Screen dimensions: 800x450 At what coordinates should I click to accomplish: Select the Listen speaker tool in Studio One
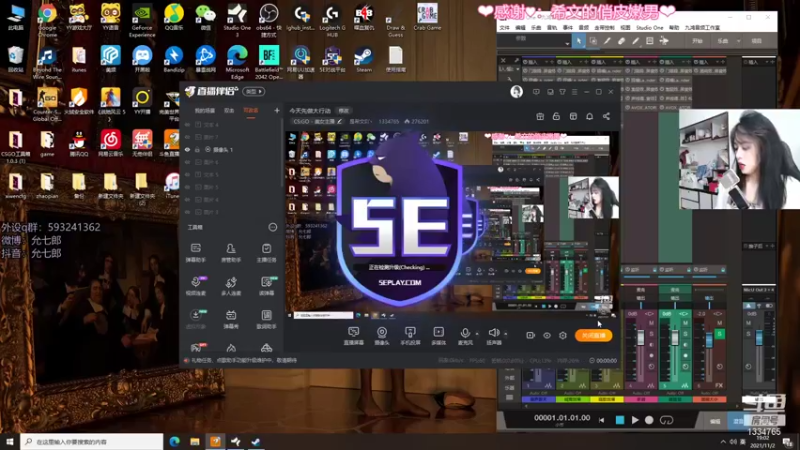tap(664, 41)
